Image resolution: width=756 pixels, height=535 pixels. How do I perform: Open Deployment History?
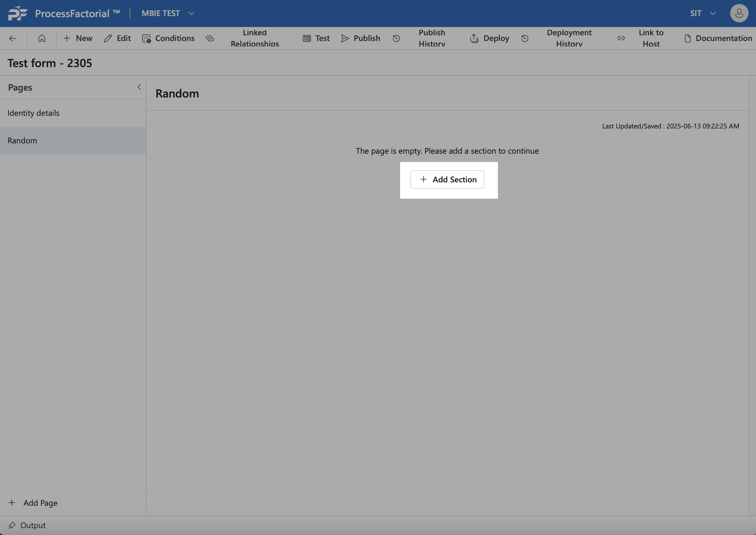[x=568, y=38]
